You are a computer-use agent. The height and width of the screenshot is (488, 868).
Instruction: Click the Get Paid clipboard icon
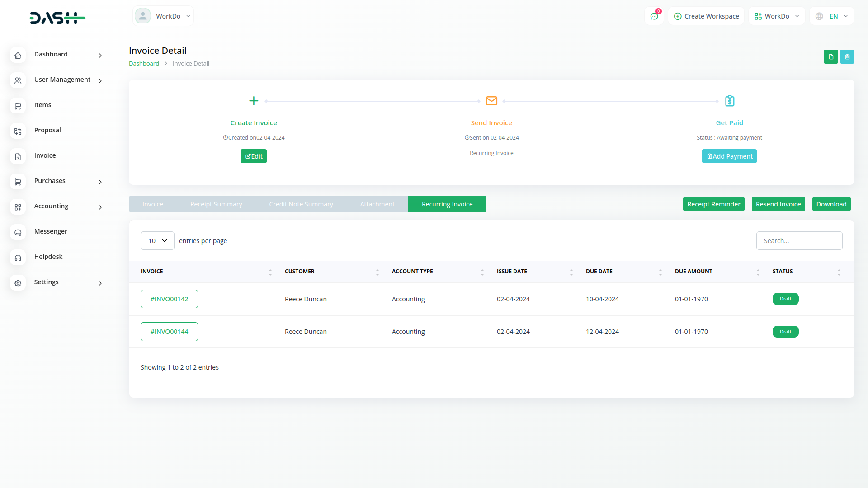729,101
